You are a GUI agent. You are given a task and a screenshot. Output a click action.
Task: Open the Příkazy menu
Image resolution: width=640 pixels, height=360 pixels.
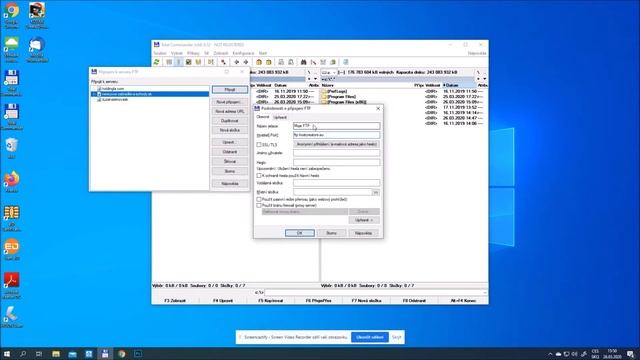coord(193,53)
